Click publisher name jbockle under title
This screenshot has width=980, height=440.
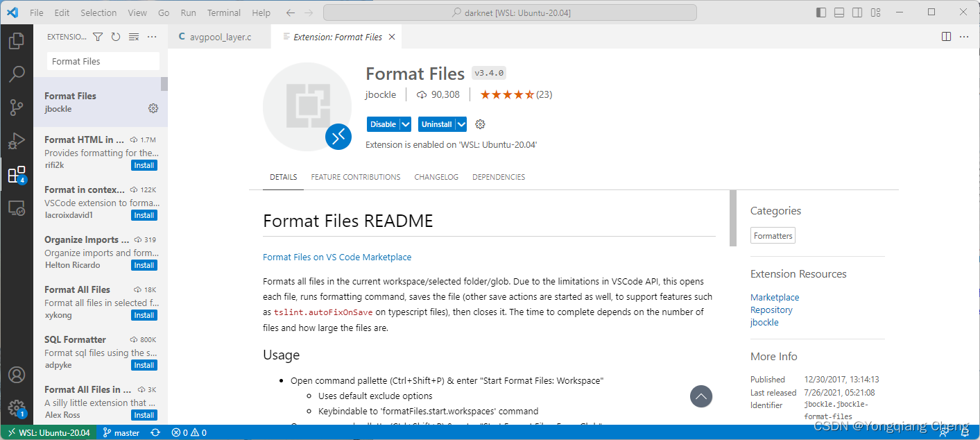(x=381, y=94)
